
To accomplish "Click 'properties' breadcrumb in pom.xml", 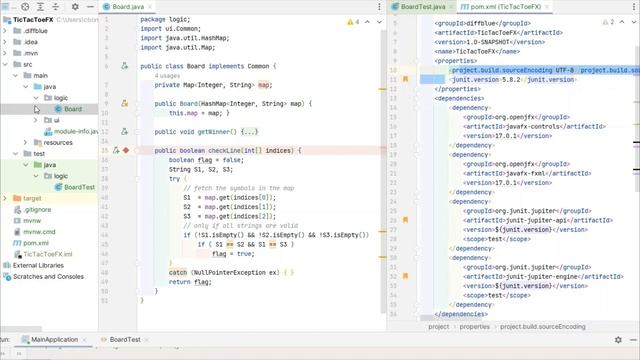I will coord(474,327).
